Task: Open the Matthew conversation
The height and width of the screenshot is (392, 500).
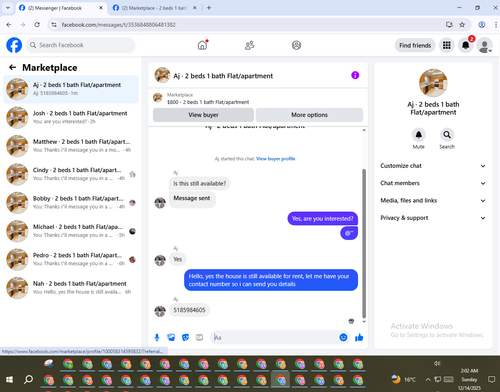Action: pos(71,146)
